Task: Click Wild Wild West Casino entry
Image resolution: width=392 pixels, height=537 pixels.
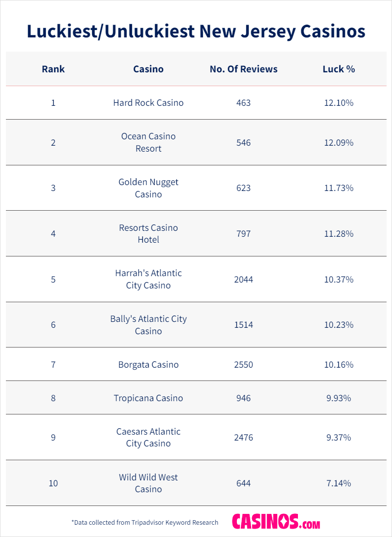Action: pyautogui.click(x=148, y=483)
